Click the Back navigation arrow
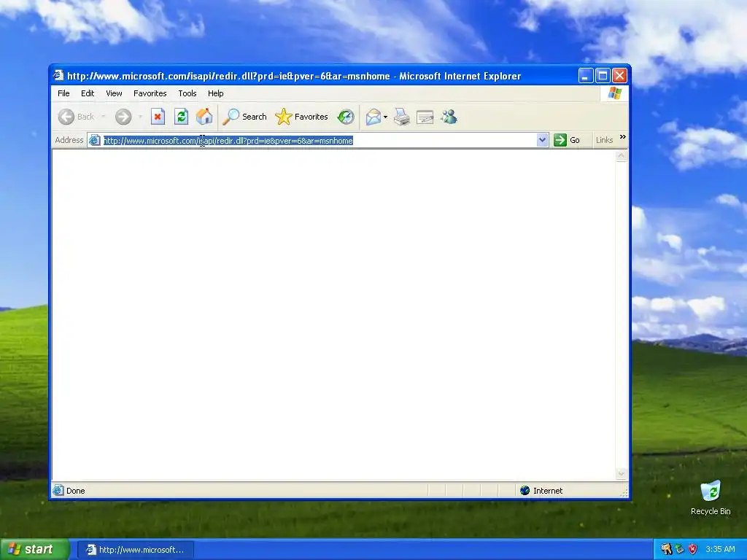Screen dimensions: 747x560 coord(66,117)
